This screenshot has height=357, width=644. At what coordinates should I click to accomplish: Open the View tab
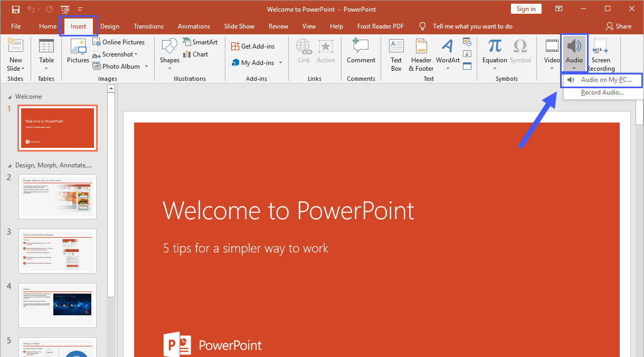pos(309,26)
